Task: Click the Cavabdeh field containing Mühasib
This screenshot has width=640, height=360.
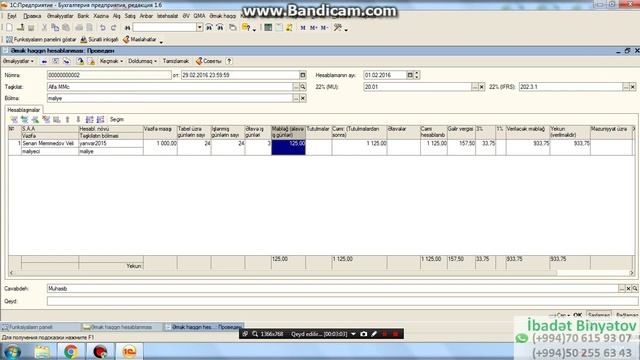Action: 333,289
